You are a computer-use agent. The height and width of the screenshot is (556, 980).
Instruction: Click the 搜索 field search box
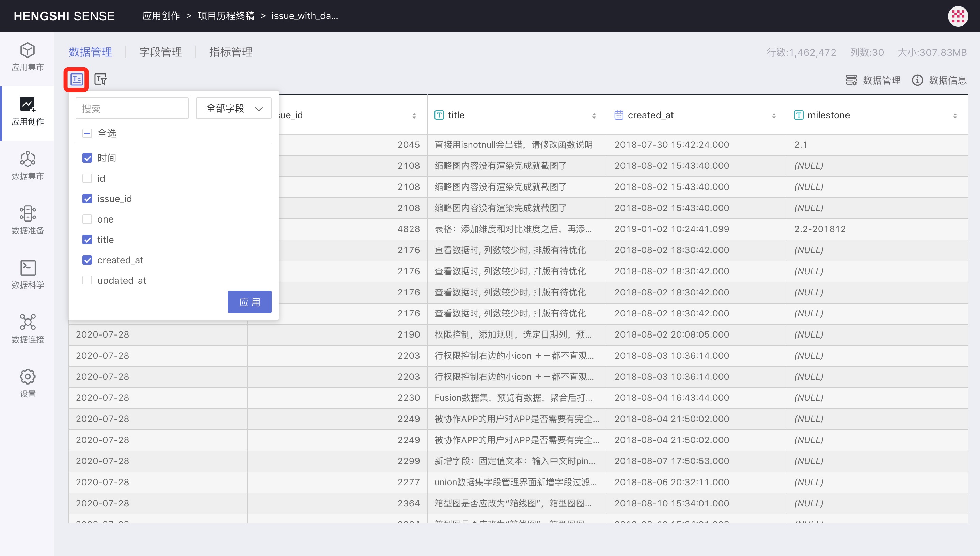coord(132,109)
